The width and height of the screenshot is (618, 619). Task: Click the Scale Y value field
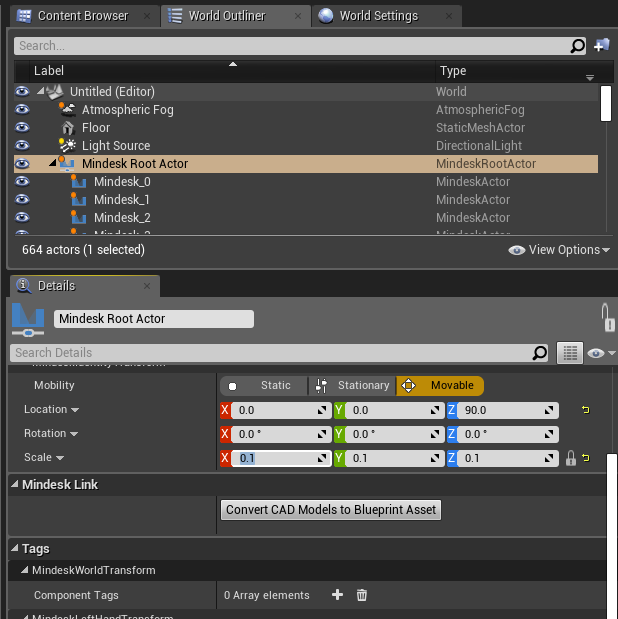click(x=394, y=458)
